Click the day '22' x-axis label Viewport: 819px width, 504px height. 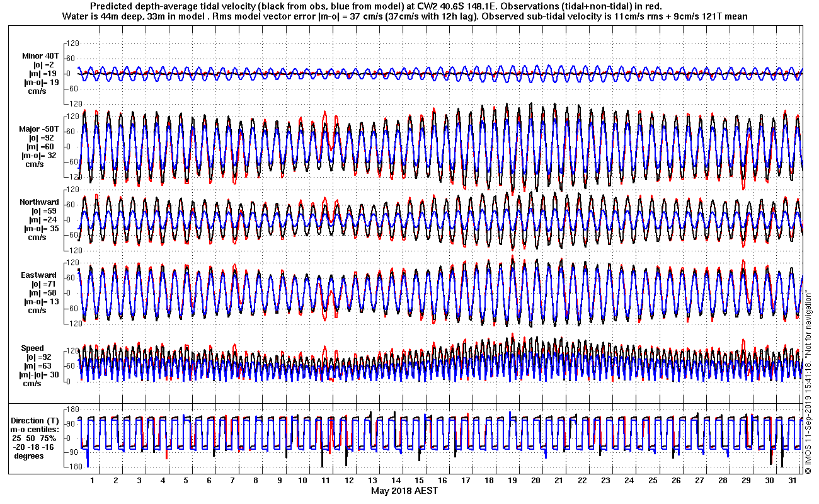(582, 481)
